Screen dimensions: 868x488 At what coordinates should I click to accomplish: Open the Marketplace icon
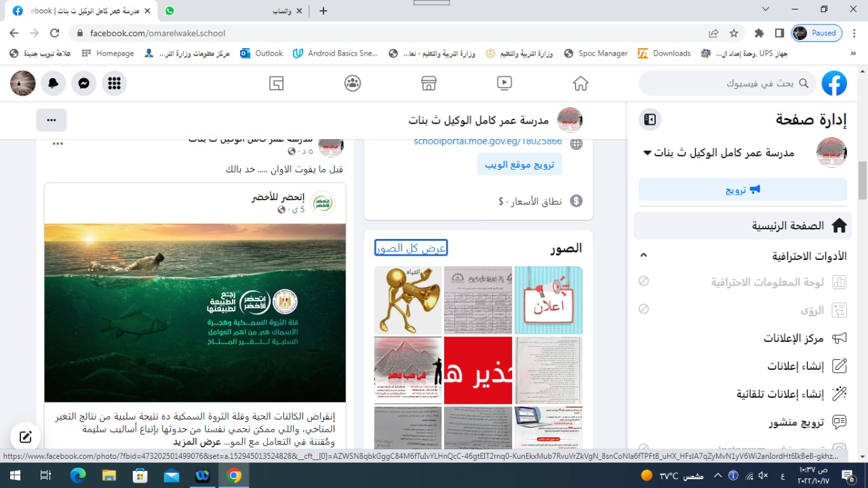[x=428, y=83]
